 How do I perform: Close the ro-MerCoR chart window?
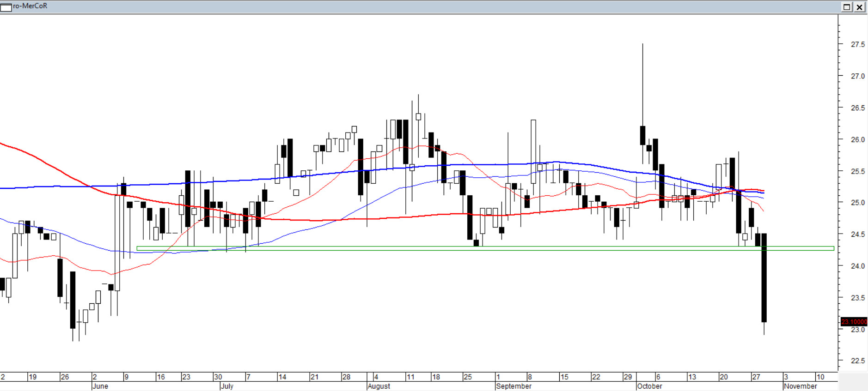click(x=860, y=7)
